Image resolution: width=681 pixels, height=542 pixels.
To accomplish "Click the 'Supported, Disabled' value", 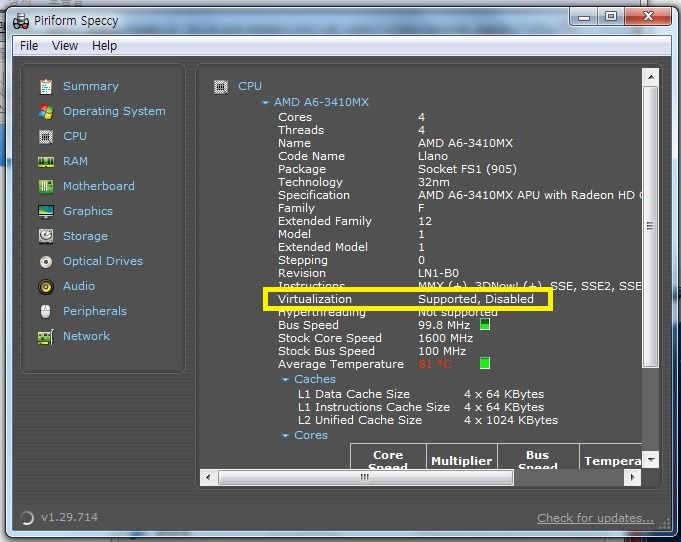I will click(x=476, y=299).
